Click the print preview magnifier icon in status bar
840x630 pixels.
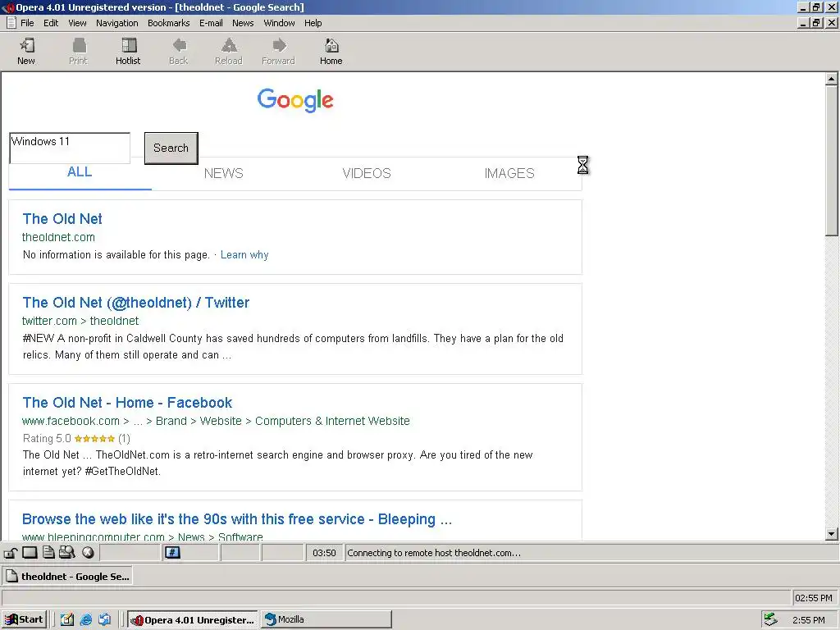[67, 552]
